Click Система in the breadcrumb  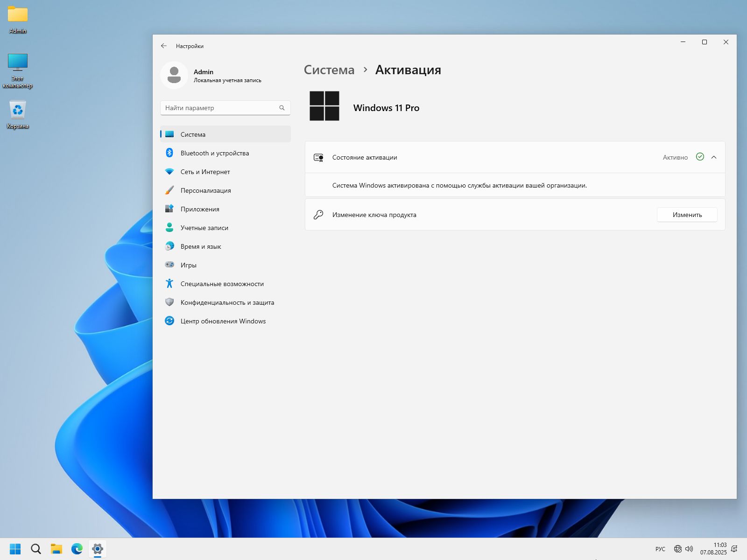[329, 70]
